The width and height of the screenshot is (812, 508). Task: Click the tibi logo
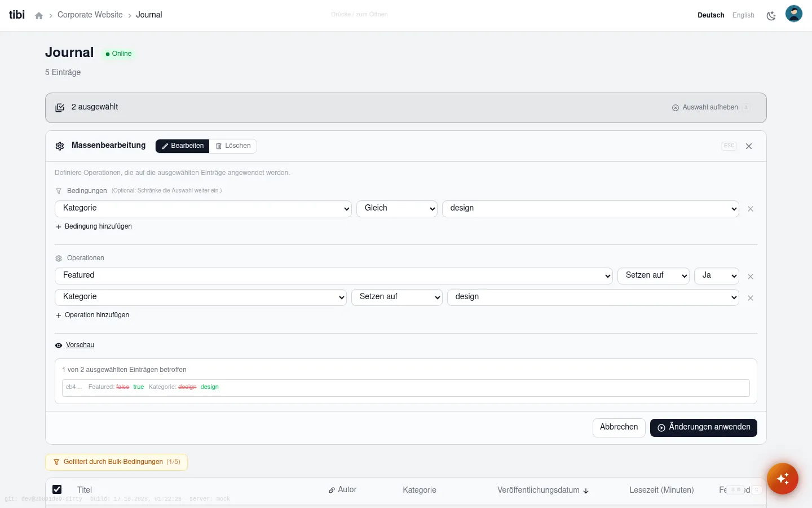pos(17,15)
